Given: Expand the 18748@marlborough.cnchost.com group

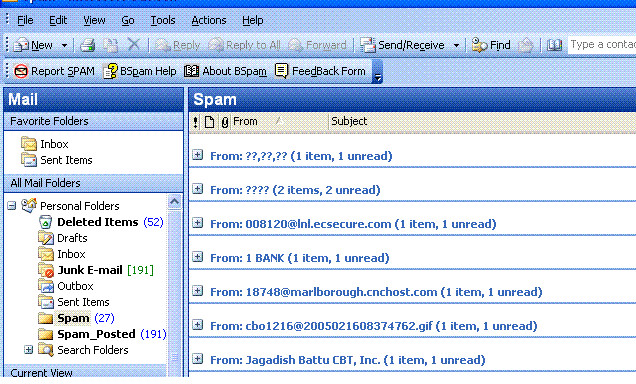Looking at the screenshot, I should [198, 291].
